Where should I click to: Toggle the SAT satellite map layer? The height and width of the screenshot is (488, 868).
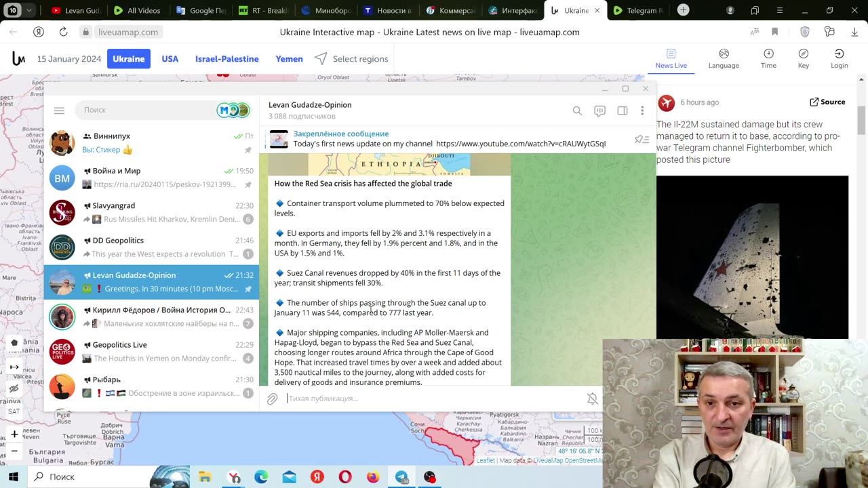[14, 411]
